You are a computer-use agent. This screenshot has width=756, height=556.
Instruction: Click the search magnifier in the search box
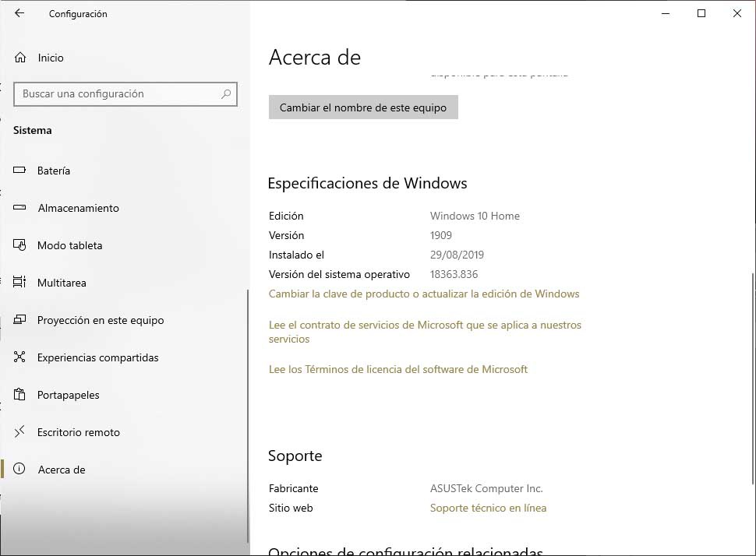(x=225, y=94)
